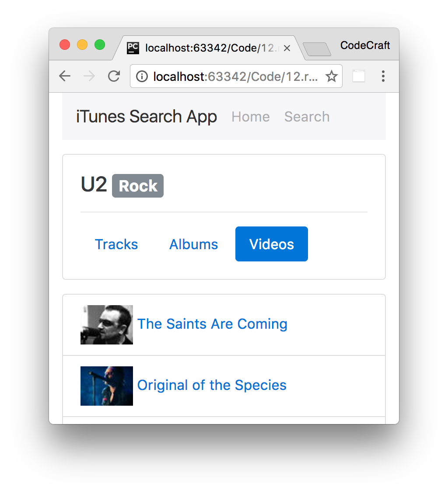Open The Saints Are Coming video link
This screenshot has width=448, height=494.
[x=212, y=324]
